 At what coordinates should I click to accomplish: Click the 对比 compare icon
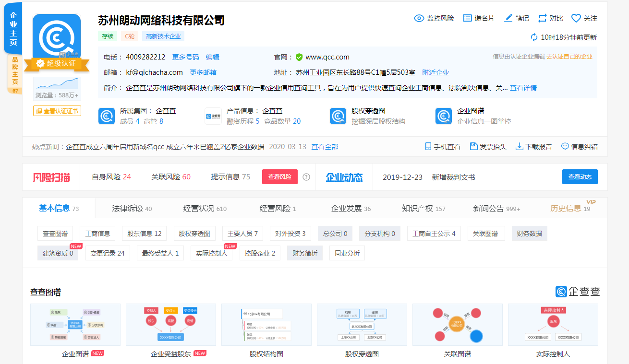(x=543, y=18)
